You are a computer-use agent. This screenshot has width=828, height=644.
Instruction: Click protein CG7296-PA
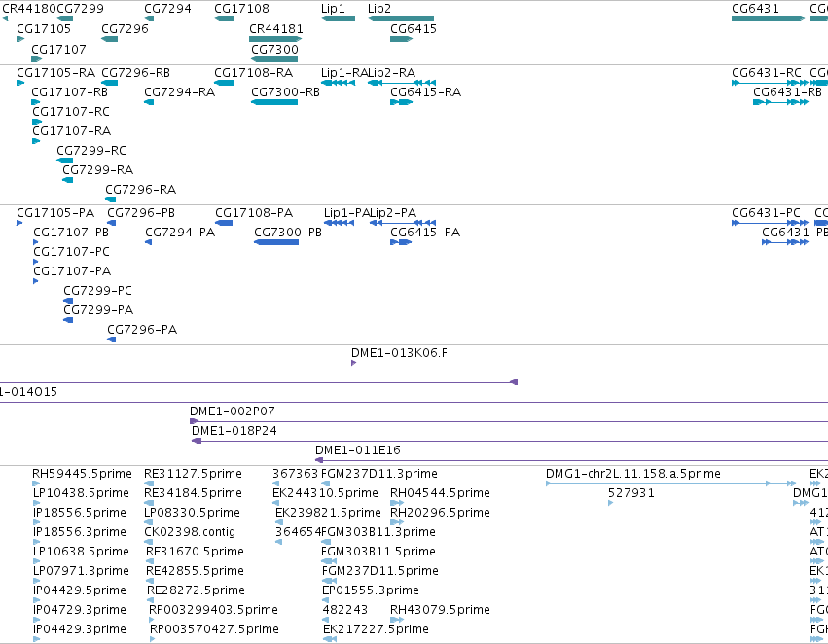tap(112, 340)
